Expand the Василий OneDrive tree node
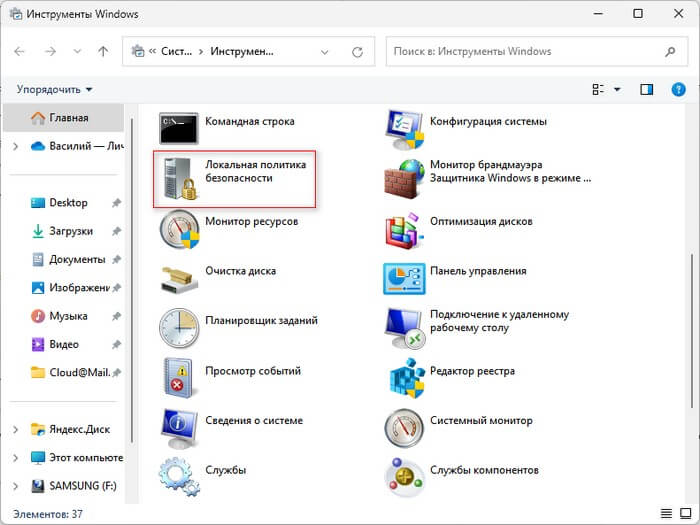 16,146
